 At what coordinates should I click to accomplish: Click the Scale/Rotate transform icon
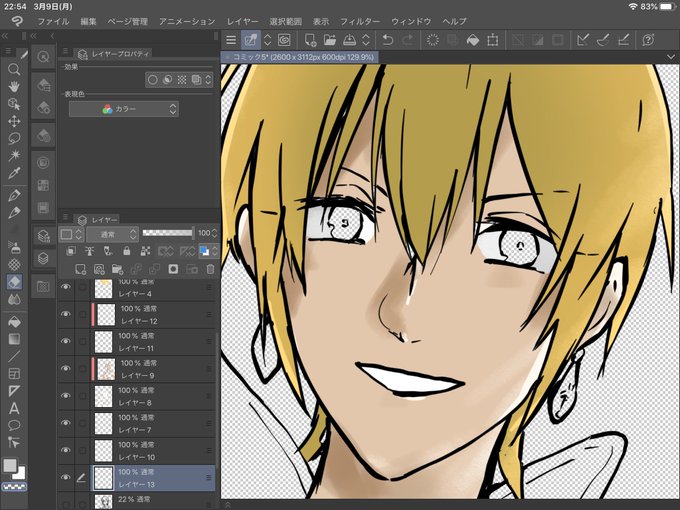[x=493, y=40]
